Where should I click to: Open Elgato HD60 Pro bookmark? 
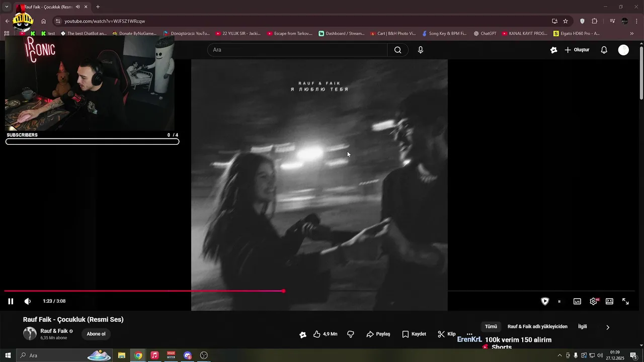tap(577, 34)
